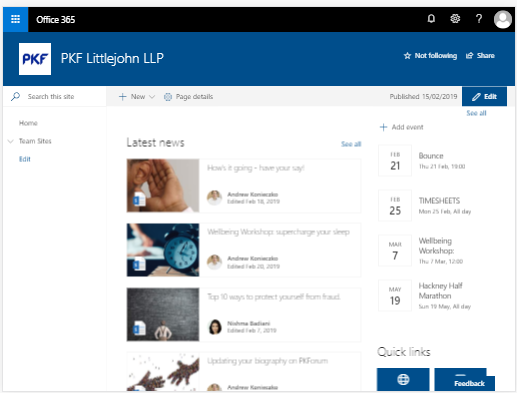517x393 pixels.
Task: Collapse the Team Sites chevron
Action: coord(11,141)
